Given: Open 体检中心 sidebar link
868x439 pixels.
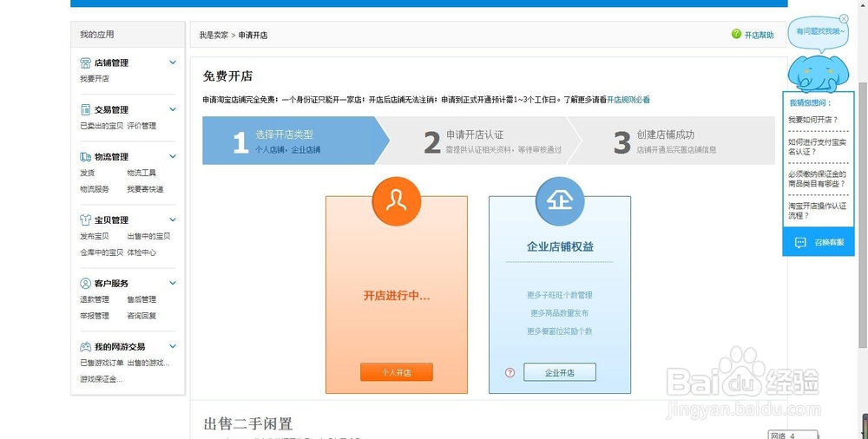Looking at the screenshot, I should [141, 252].
